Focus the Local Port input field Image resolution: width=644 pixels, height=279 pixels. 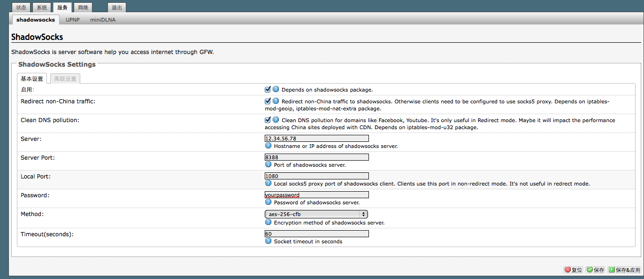pos(317,176)
